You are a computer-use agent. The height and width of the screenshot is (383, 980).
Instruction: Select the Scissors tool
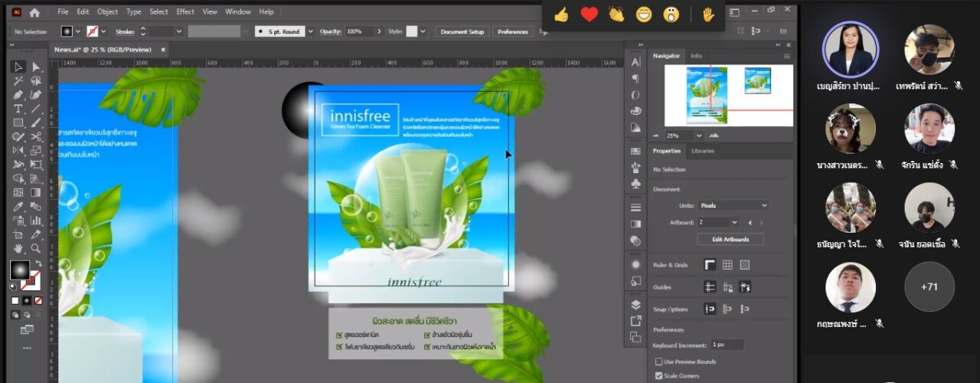35,136
